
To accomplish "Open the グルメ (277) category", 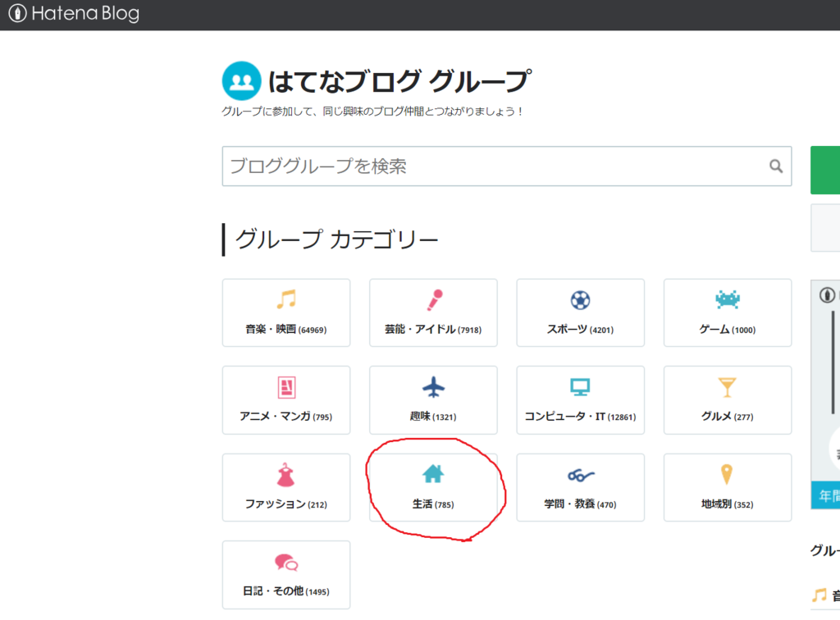I will coord(728,400).
